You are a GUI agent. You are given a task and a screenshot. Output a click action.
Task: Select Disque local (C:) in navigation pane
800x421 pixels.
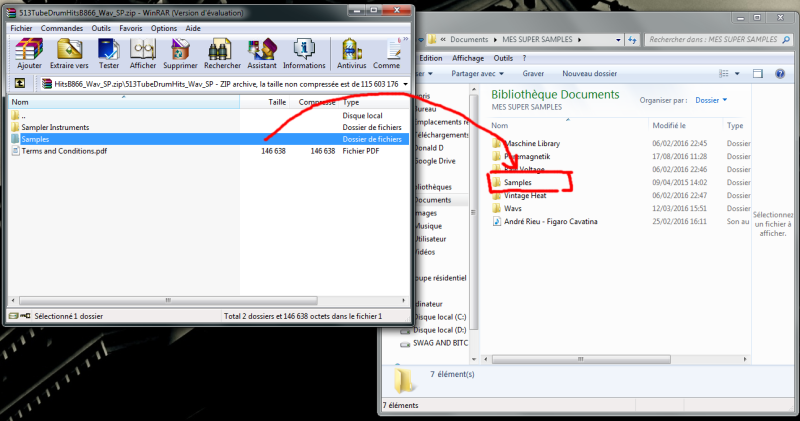[440, 317]
